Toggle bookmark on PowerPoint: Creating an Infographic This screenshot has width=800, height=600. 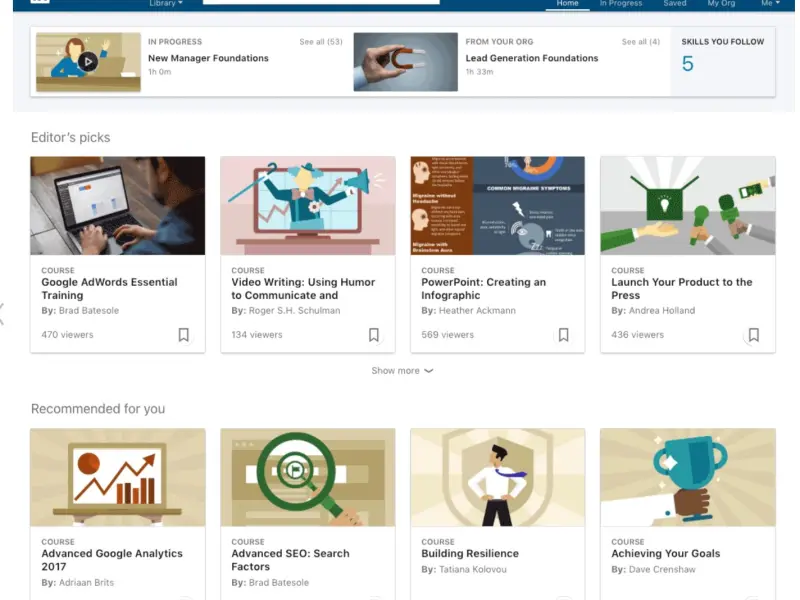point(564,335)
